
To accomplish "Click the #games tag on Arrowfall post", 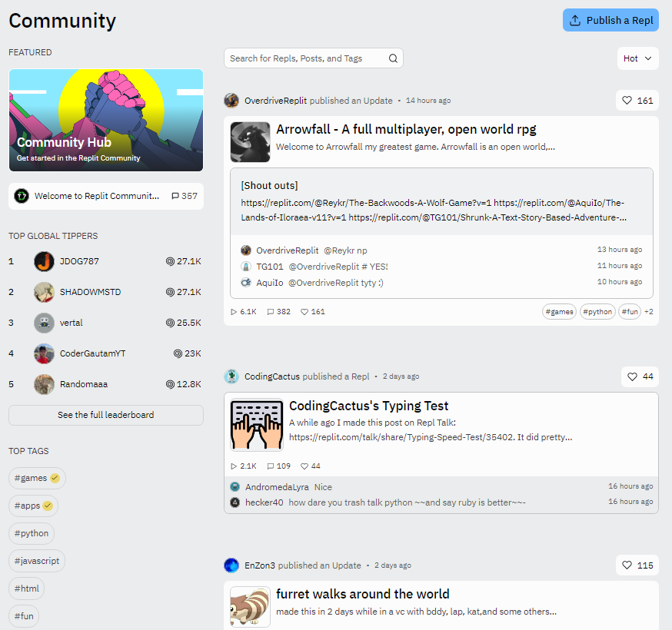I will (559, 312).
